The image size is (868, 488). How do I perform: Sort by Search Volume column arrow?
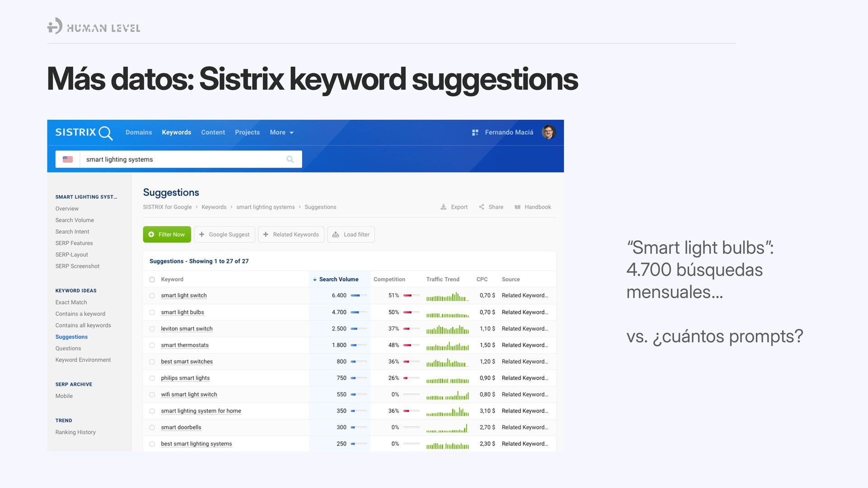click(x=315, y=280)
